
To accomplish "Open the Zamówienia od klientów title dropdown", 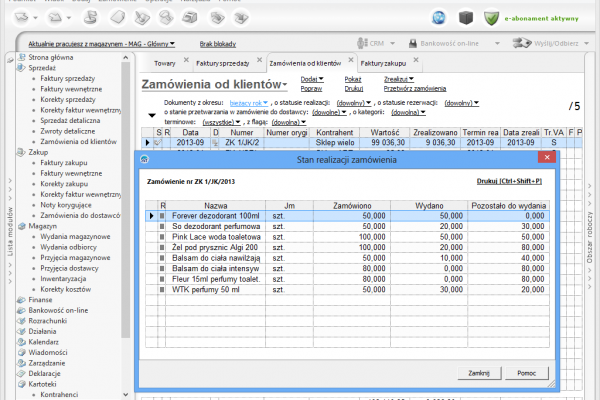I will 284,85.
